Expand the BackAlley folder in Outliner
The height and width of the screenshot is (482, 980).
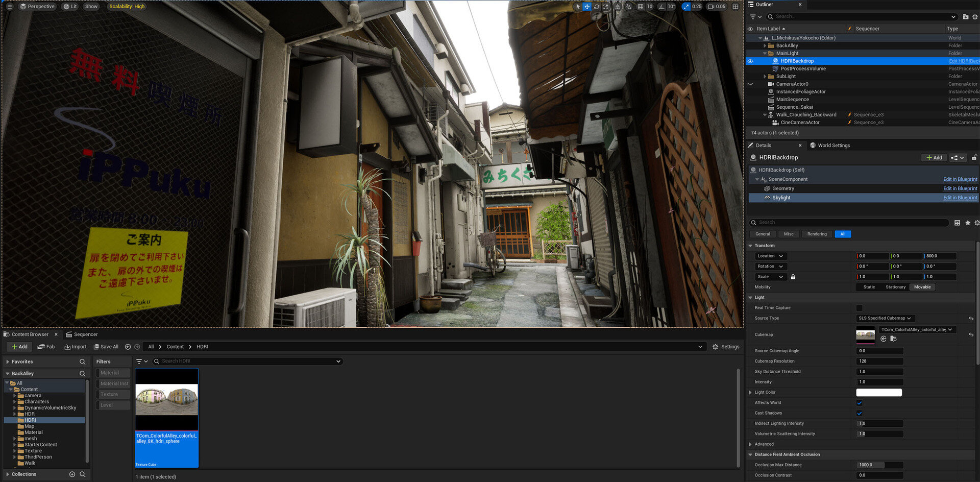pyautogui.click(x=765, y=46)
